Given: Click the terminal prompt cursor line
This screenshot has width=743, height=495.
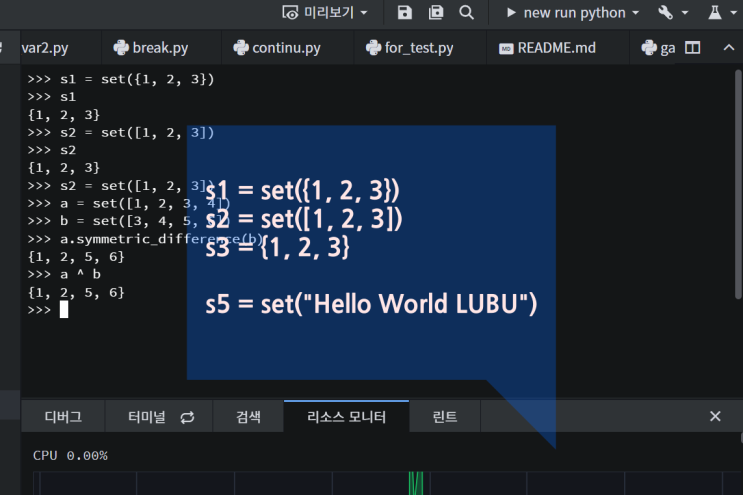Looking at the screenshot, I should [64, 310].
